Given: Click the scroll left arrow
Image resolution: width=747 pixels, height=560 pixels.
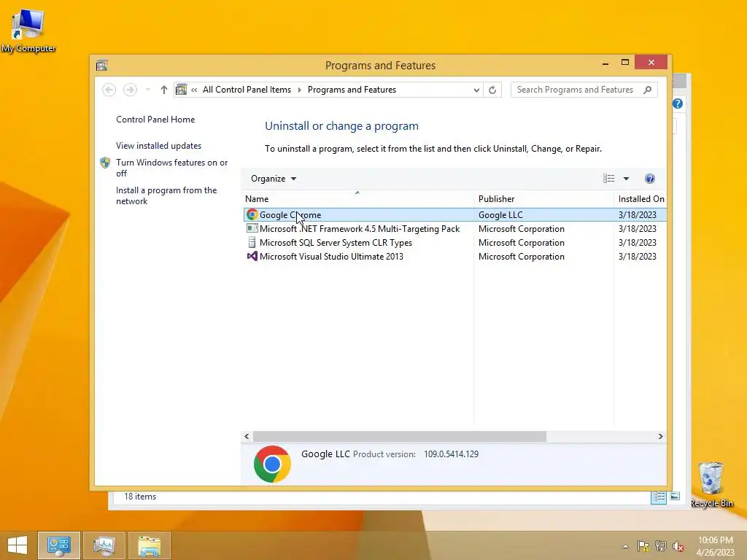Looking at the screenshot, I should (247, 436).
